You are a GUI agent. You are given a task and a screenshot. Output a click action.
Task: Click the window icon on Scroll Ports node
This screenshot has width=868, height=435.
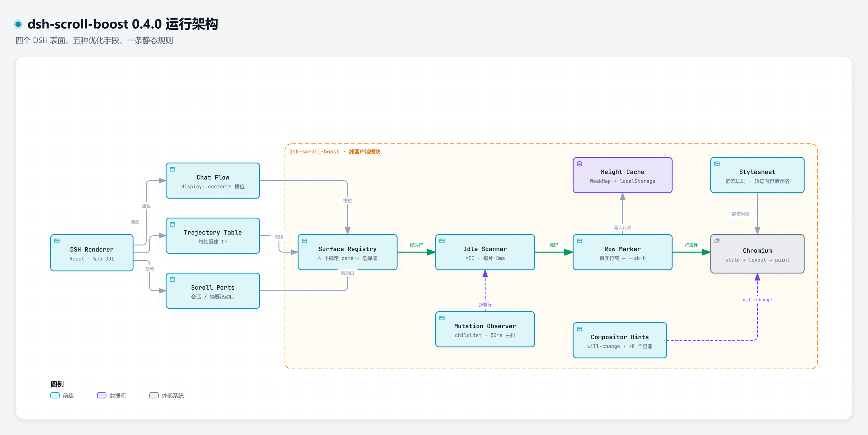pos(172,279)
